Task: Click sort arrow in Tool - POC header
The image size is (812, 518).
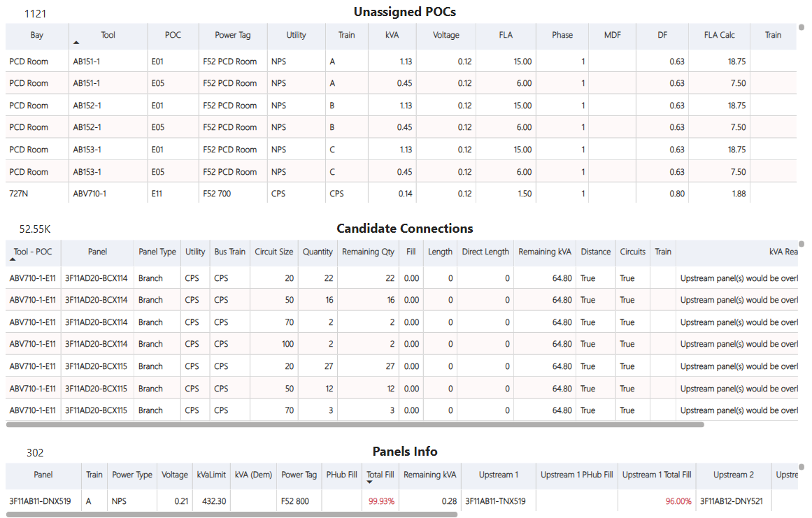Action: click(x=13, y=259)
